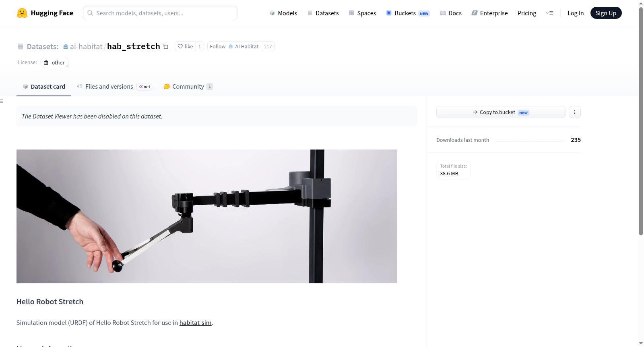The height and width of the screenshot is (347, 644).
Task: Copy dataset name with the copy icon
Action: click(x=165, y=46)
